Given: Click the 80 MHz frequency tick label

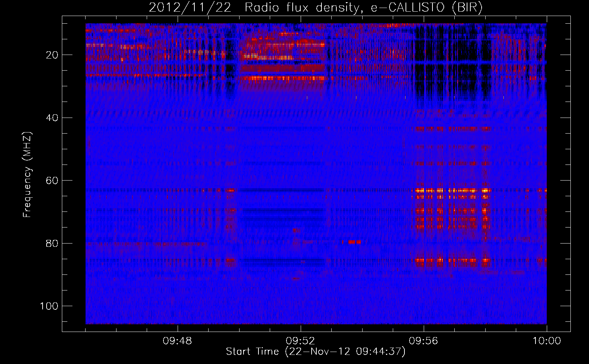Looking at the screenshot, I should click(52, 243).
